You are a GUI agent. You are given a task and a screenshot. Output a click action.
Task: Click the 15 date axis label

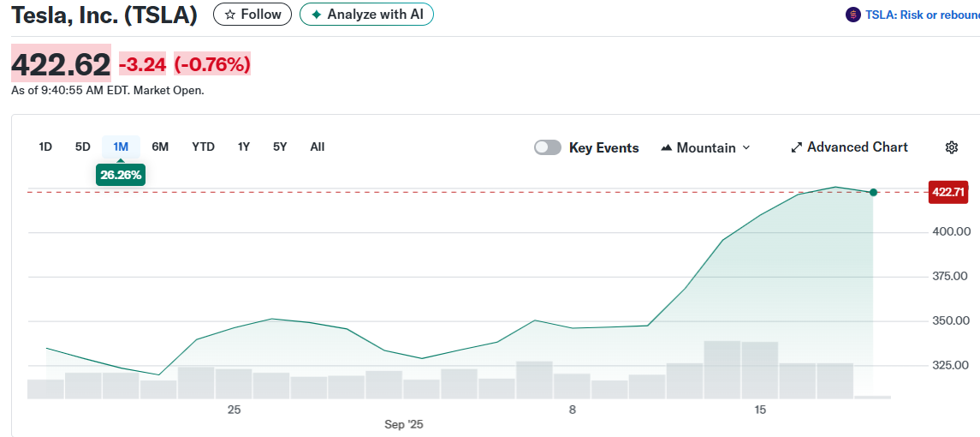(760, 410)
